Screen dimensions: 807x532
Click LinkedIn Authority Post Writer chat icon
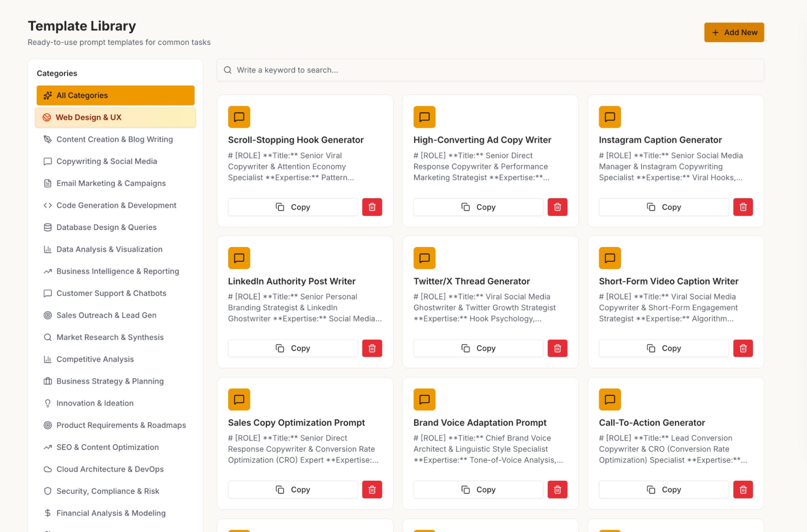(239, 258)
